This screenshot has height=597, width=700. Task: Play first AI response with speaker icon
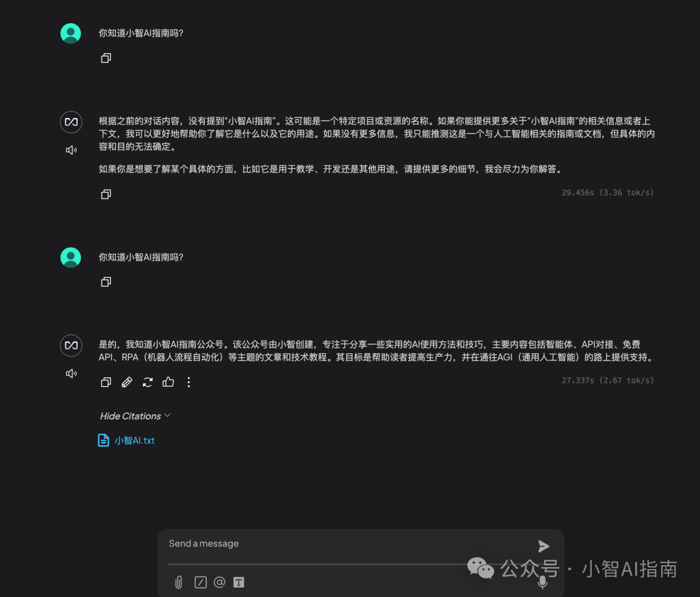tap(71, 150)
